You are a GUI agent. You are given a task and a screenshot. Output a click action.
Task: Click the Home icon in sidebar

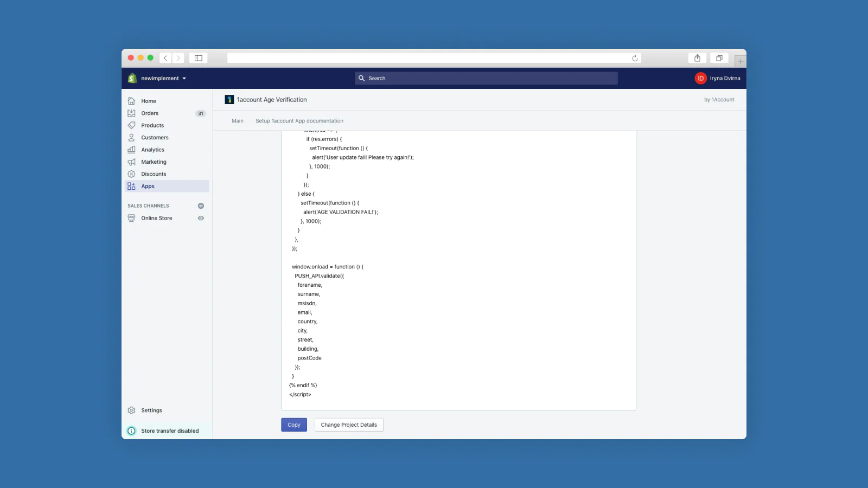[131, 101]
